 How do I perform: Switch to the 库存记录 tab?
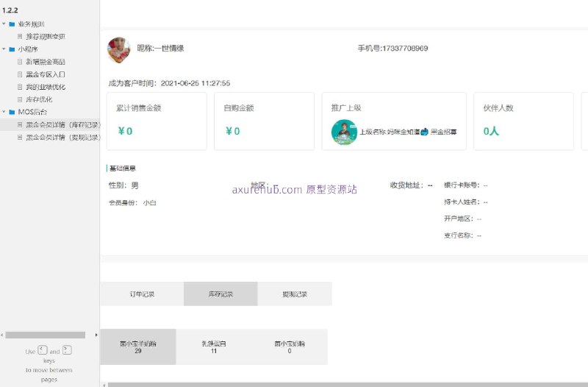(x=220, y=294)
